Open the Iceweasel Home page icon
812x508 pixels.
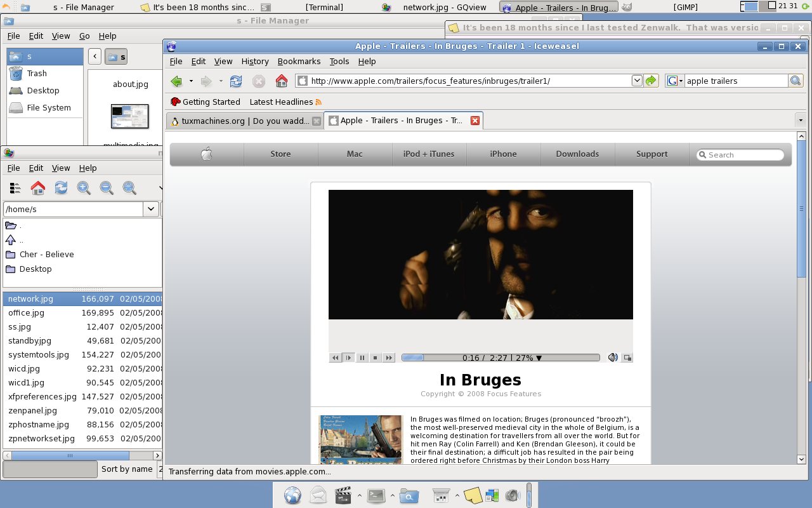(x=282, y=81)
